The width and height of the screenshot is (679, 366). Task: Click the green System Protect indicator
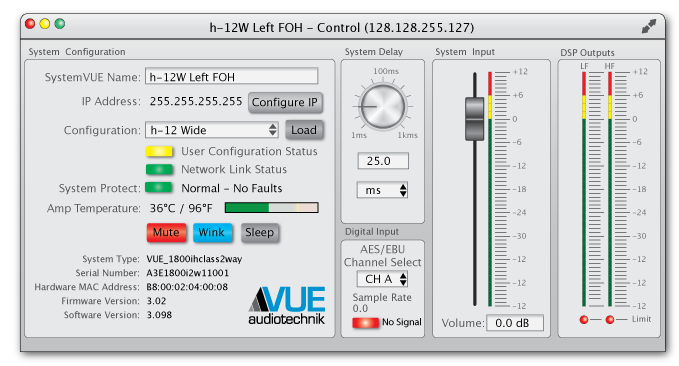click(x=158, y=188)
